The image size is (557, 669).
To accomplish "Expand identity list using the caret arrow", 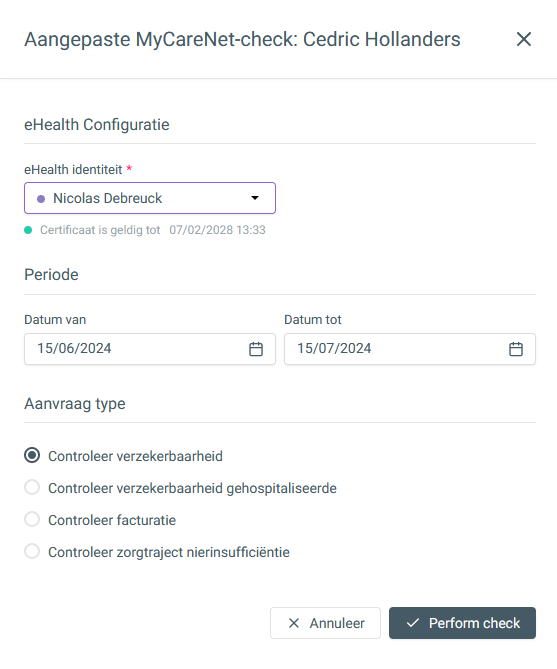I will coord(255,198).
